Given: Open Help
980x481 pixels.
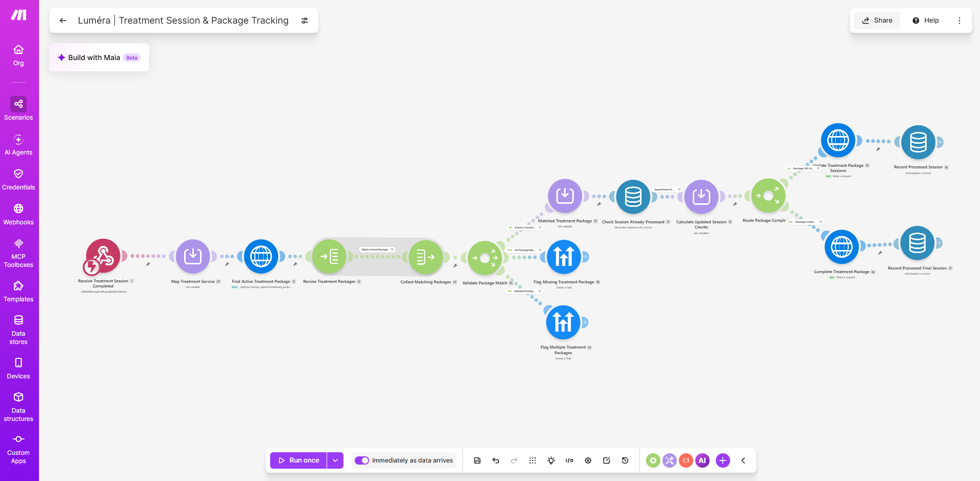Looking at the screenshot, I should (926, 21).
